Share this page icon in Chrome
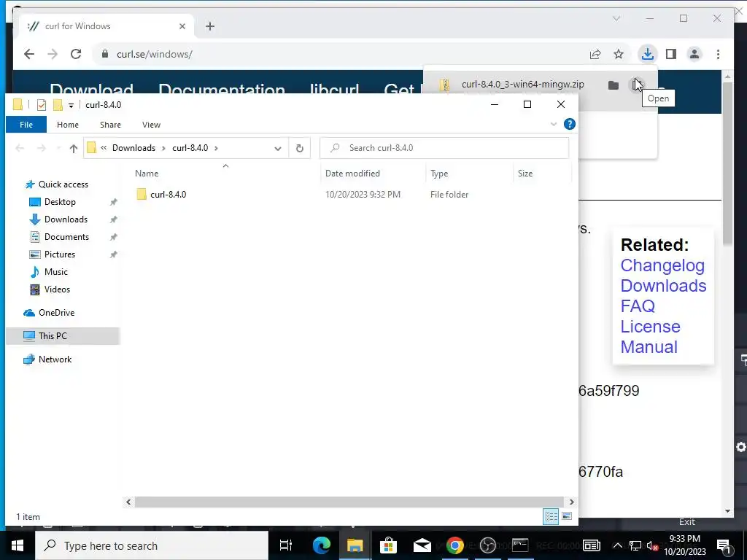 [595, 54]
